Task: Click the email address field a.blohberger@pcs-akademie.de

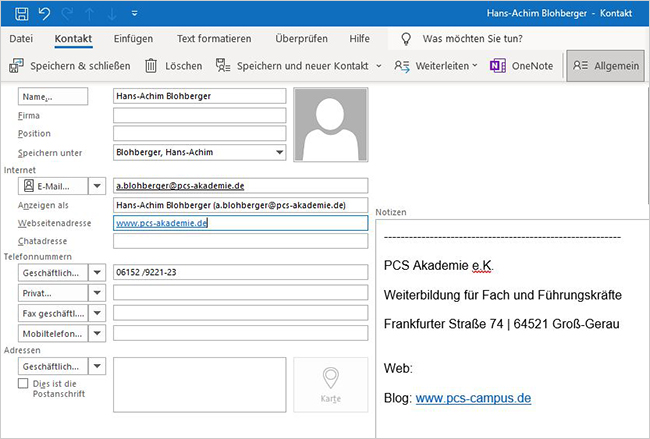Action: (240, 186)
